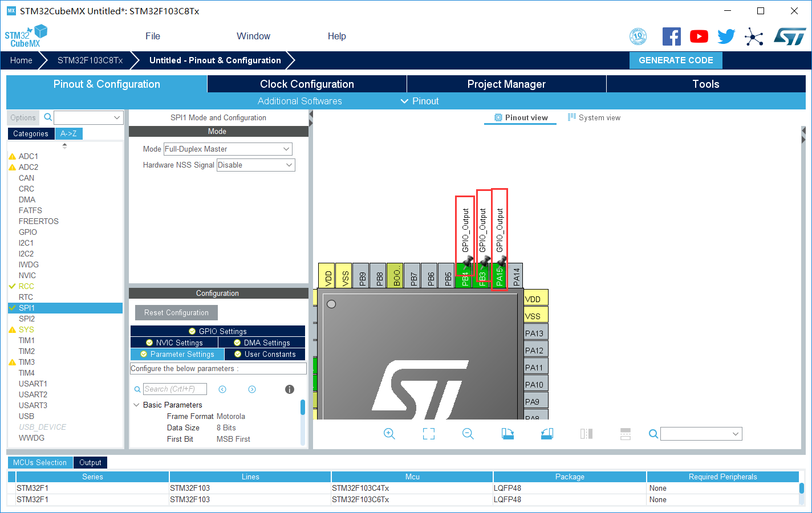This screenshot has height=513, width=812.
Task: Expand the Pinout dropdown menu
Action: point(420,101)
